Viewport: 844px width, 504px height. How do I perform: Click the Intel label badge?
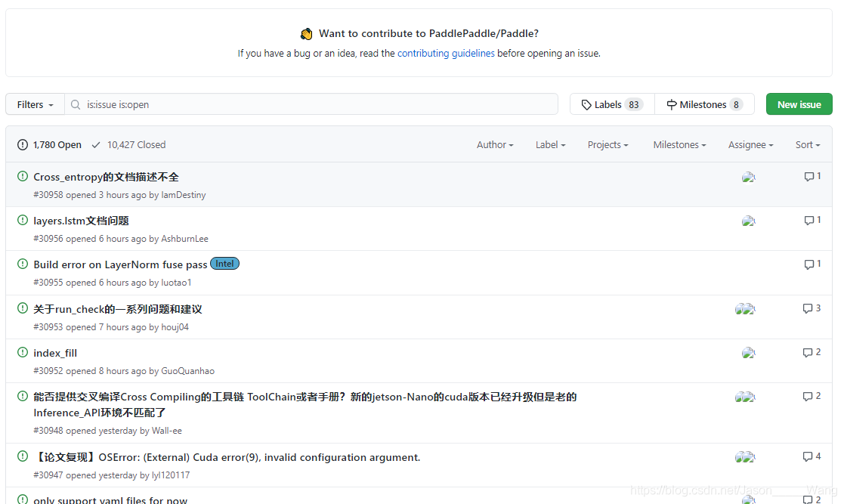(x=224, y=264)
